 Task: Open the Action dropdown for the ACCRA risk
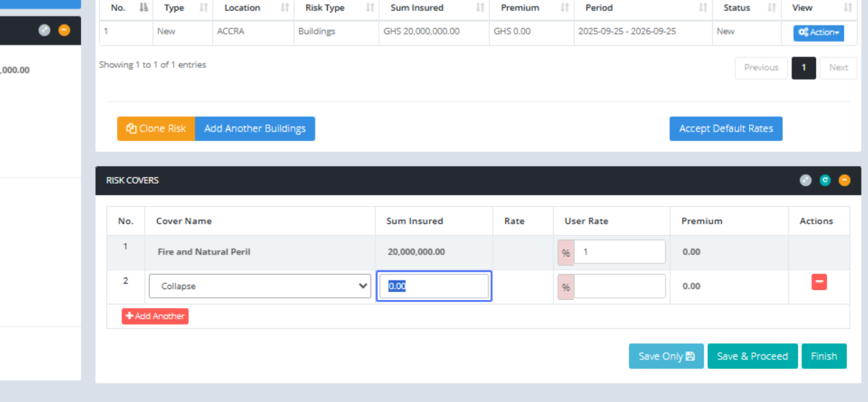pos(818,33)
